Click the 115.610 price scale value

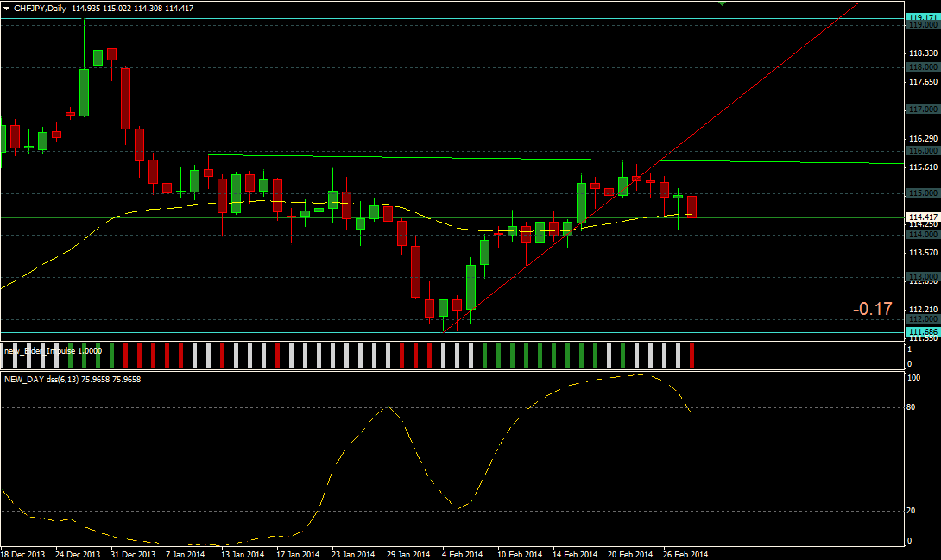(923, 167)
